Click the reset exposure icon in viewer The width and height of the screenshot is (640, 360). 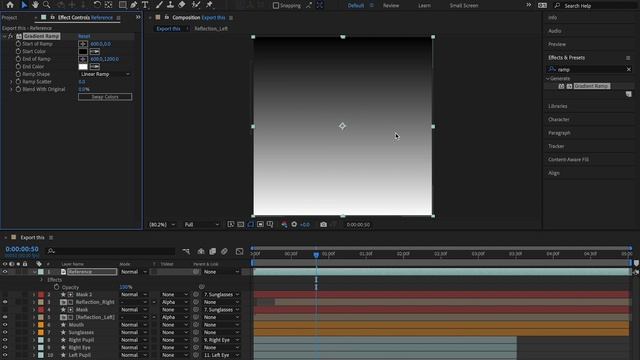[294, 224]
